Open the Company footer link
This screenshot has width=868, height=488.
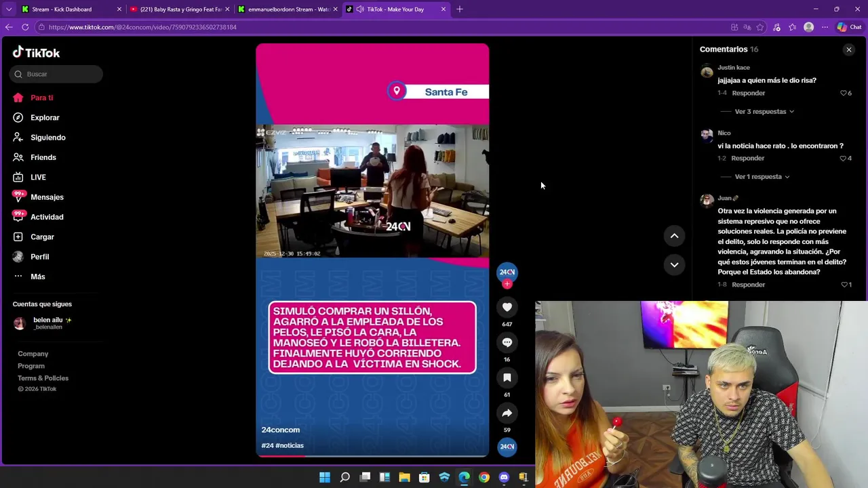point(33,354)
